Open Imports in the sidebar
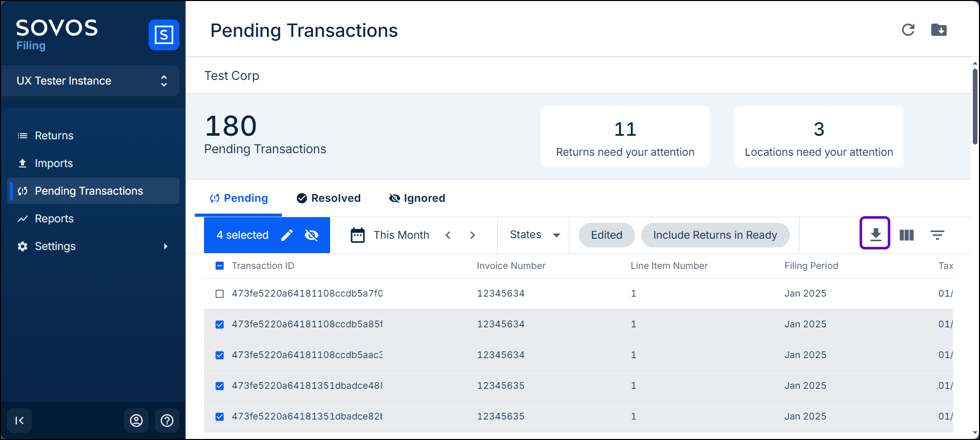This screenshot has width=980, height=440. [93, 163]
